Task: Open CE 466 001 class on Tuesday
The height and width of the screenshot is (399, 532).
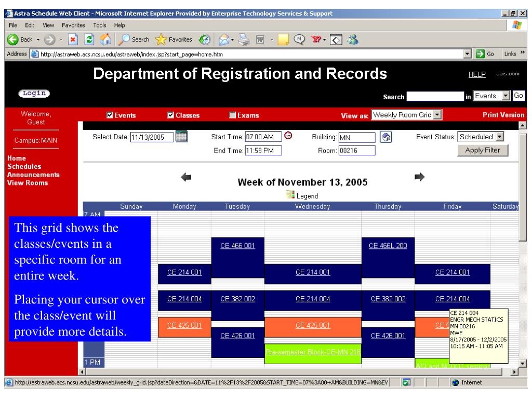Action: point(237,246)
